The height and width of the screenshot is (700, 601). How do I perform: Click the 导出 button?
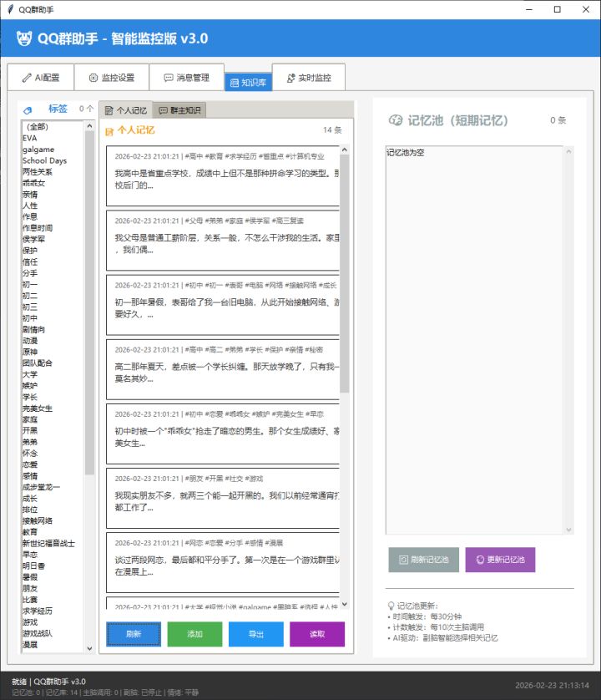coord(255,634)
